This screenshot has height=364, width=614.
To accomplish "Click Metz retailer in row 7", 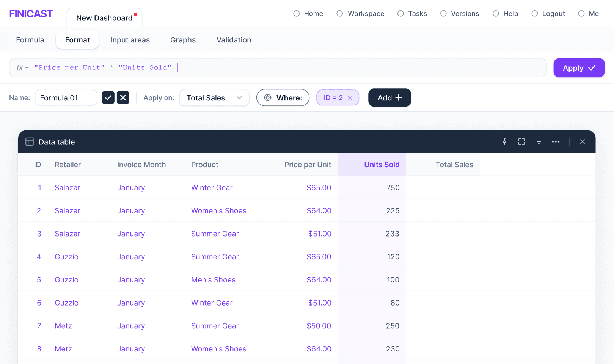I will 63,326.
